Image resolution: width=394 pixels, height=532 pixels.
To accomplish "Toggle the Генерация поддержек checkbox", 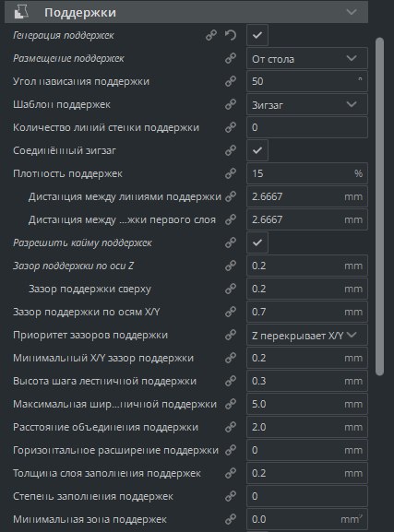I will 257,35.
